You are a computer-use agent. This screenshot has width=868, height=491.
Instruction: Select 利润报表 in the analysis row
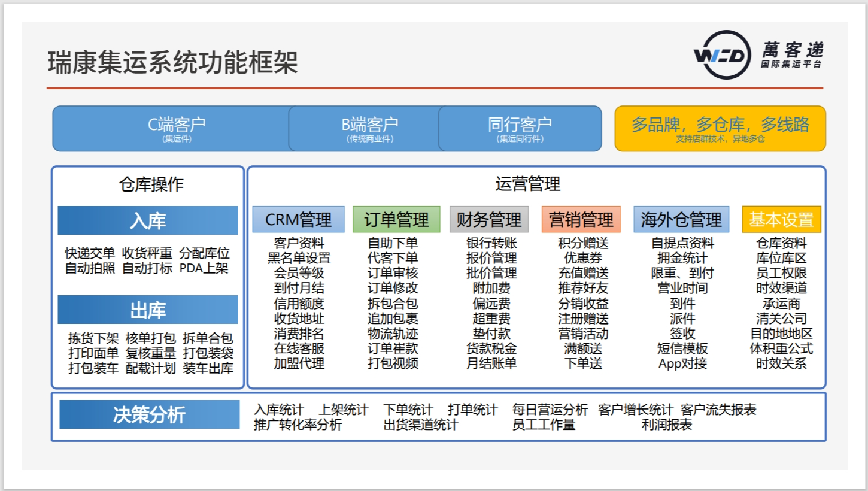[667, 425]
